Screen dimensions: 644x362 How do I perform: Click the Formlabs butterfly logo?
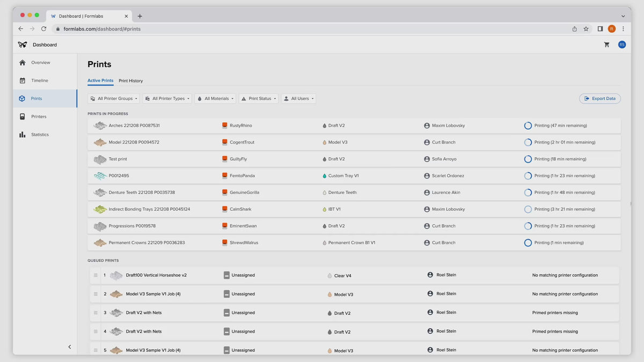click(x=22, y=45)
